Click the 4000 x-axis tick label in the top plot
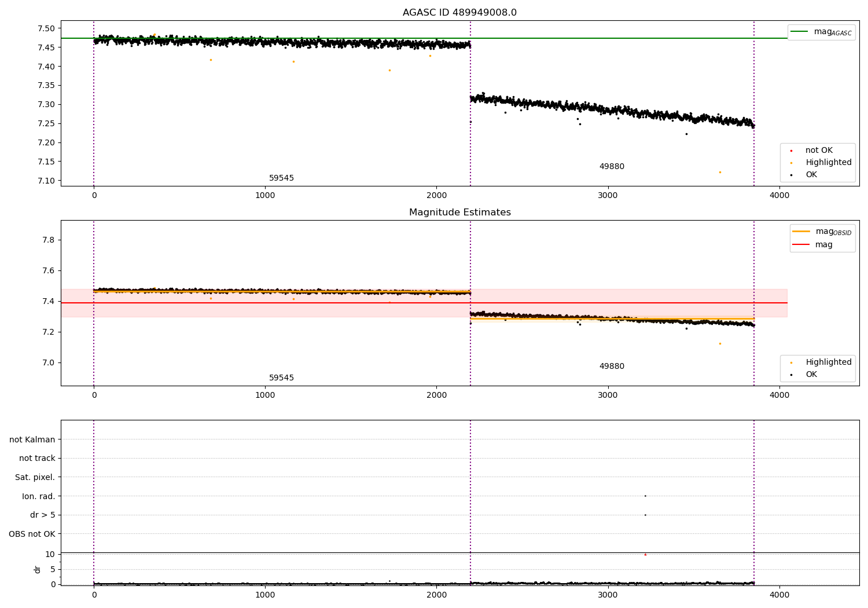Screen dimensions: 868x608 coord(779,196)
